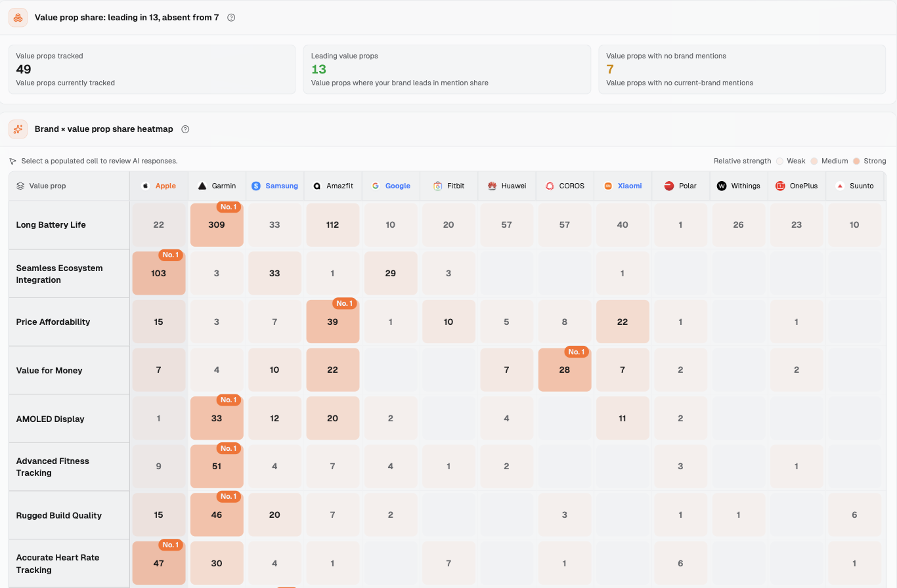Viewport: 897px width, 588px height.
Task: Select the AMOLED Display row label
Action: coord(51,419)
